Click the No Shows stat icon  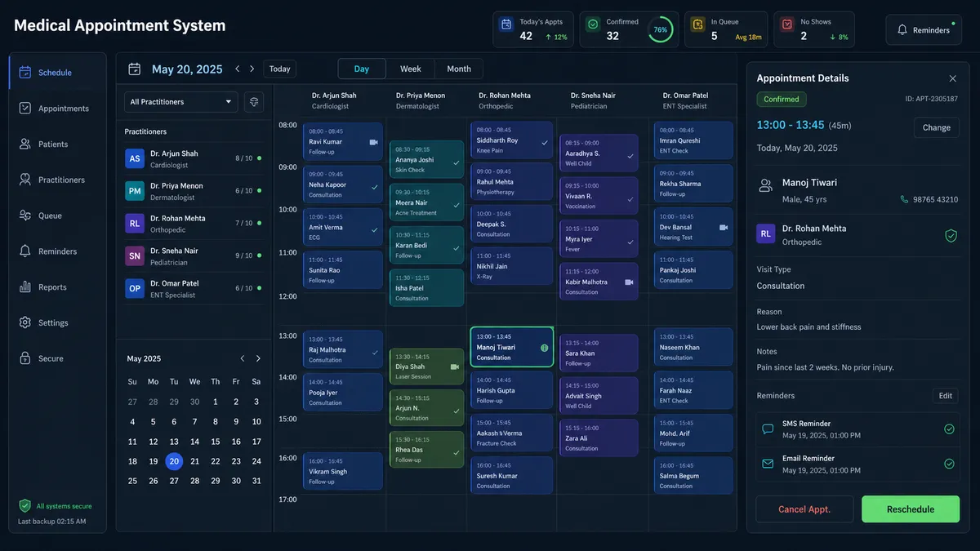[x=786, y=24]
